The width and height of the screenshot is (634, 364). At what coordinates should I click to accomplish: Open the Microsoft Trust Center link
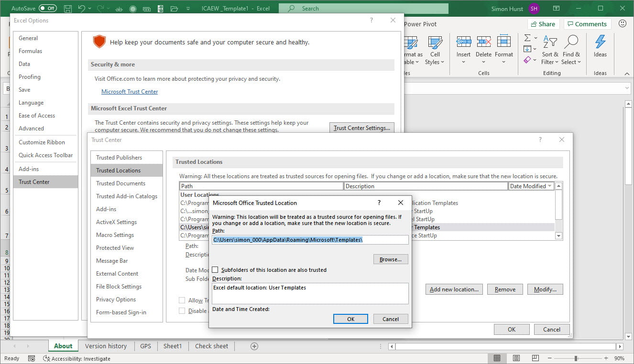[x=130, y=92]
